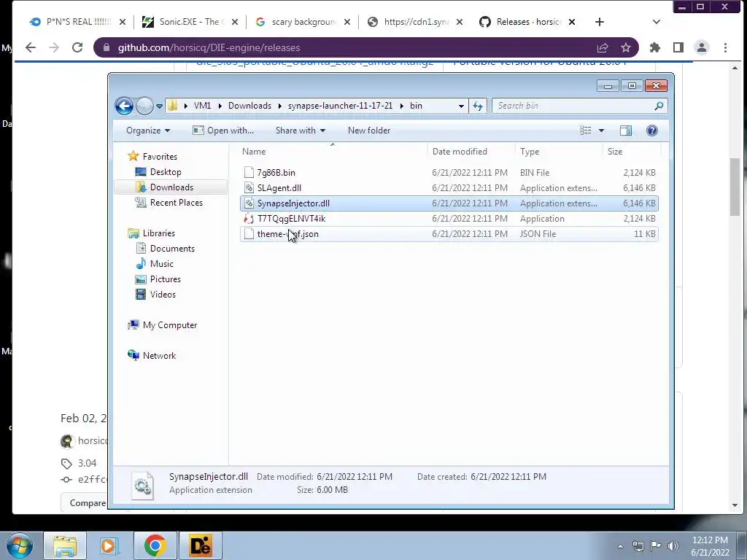Open Network in navigation pane
747x560 pixels.
[x=159, y=356]
